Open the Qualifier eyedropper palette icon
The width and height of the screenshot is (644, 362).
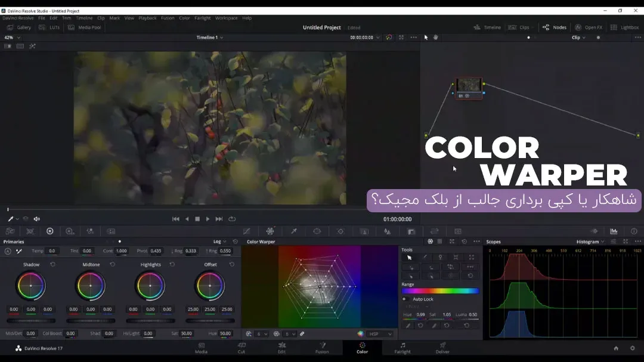point(294,231)
